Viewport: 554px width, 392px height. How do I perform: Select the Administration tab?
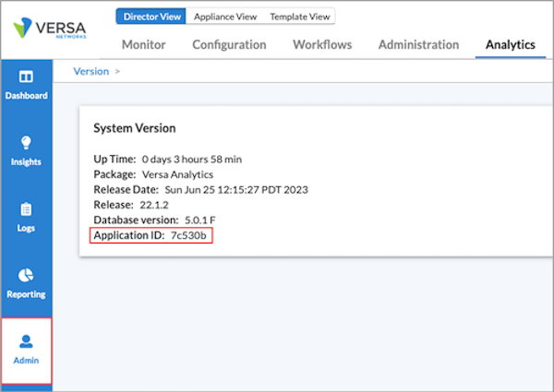pos(418,44)
